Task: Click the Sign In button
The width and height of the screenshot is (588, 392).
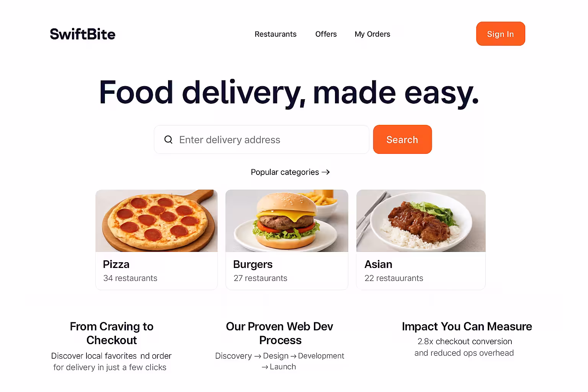Action: (501, 34)
